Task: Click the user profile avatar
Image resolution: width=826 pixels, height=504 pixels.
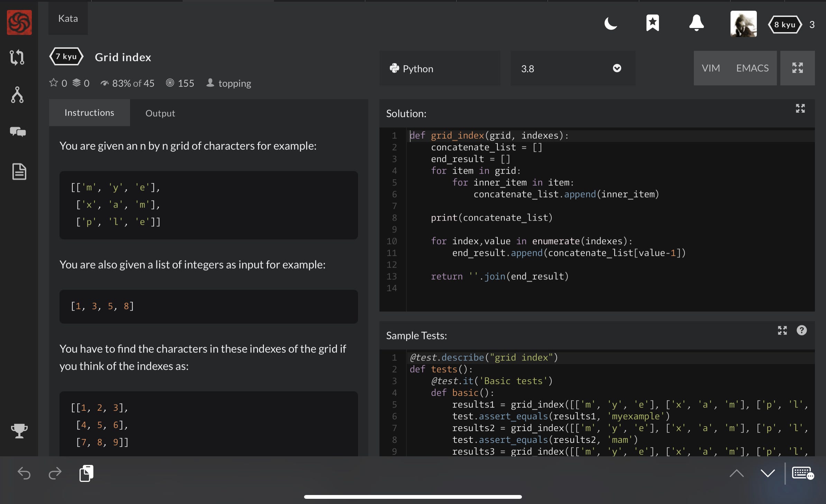Action: point(743,24)
